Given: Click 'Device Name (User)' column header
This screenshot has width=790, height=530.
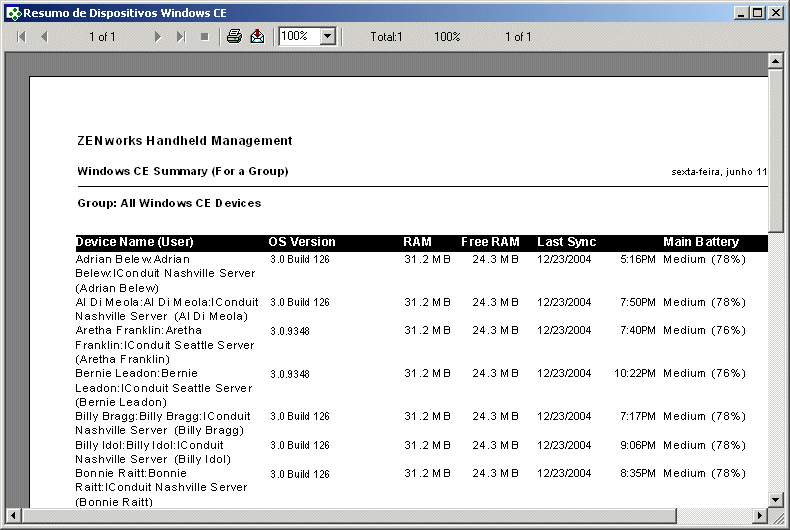Looking at the screenshot, I should coord(135,242).
